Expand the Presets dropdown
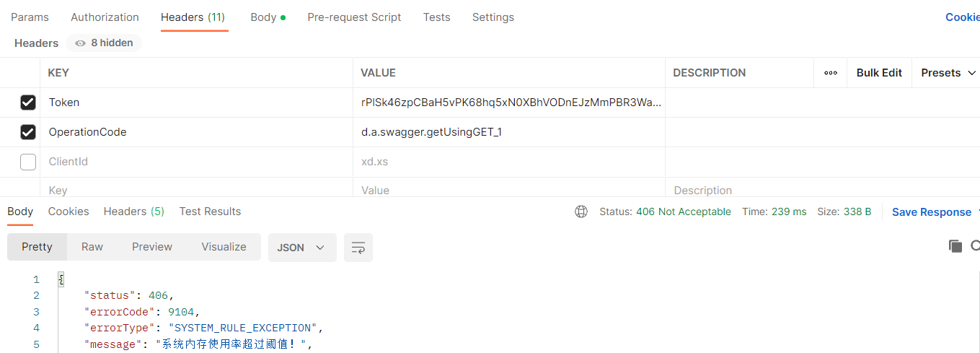Viewport: 980px width, 353px height. (x=948, y=73)
